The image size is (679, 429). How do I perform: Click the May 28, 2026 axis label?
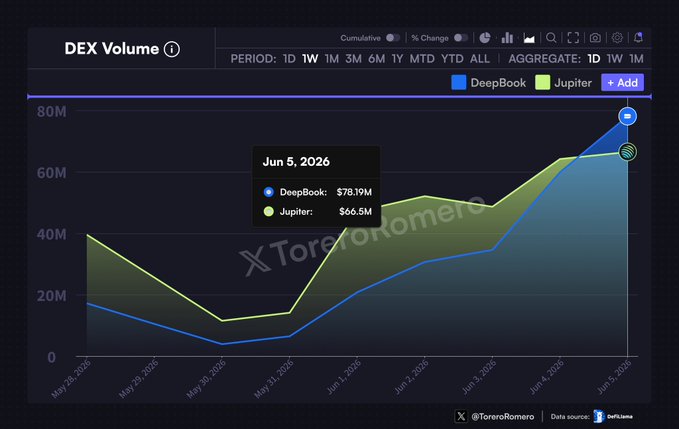point(71,379)
